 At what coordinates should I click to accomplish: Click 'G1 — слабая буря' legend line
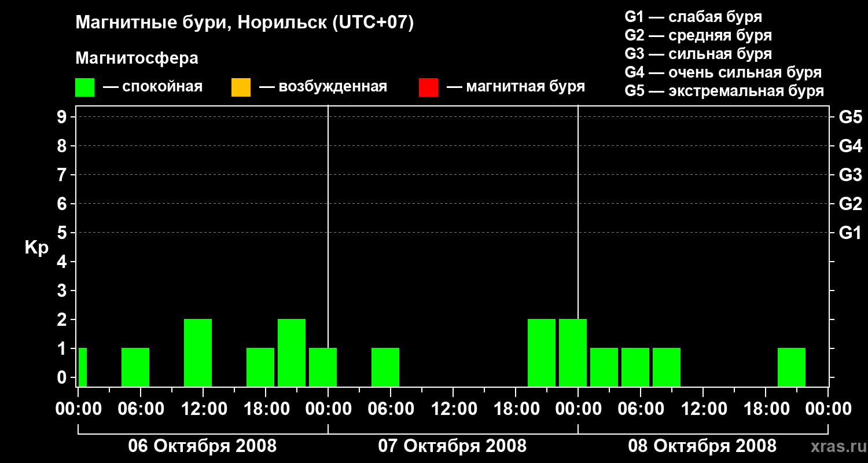point(693,16)
